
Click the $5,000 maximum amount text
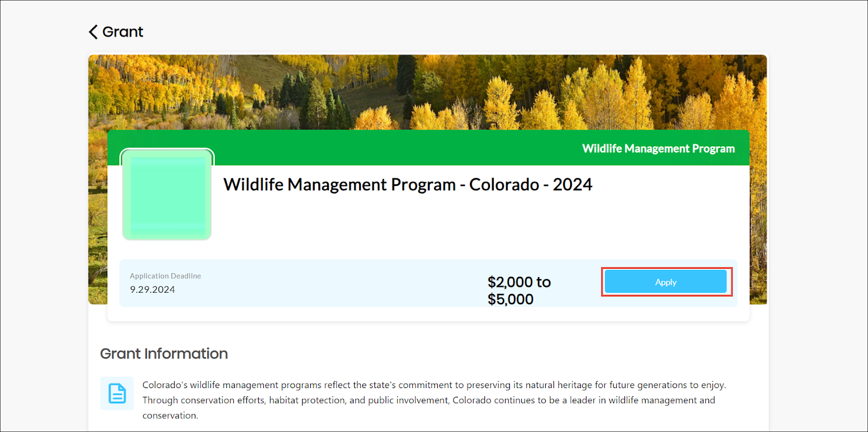(x=510, y=299)
